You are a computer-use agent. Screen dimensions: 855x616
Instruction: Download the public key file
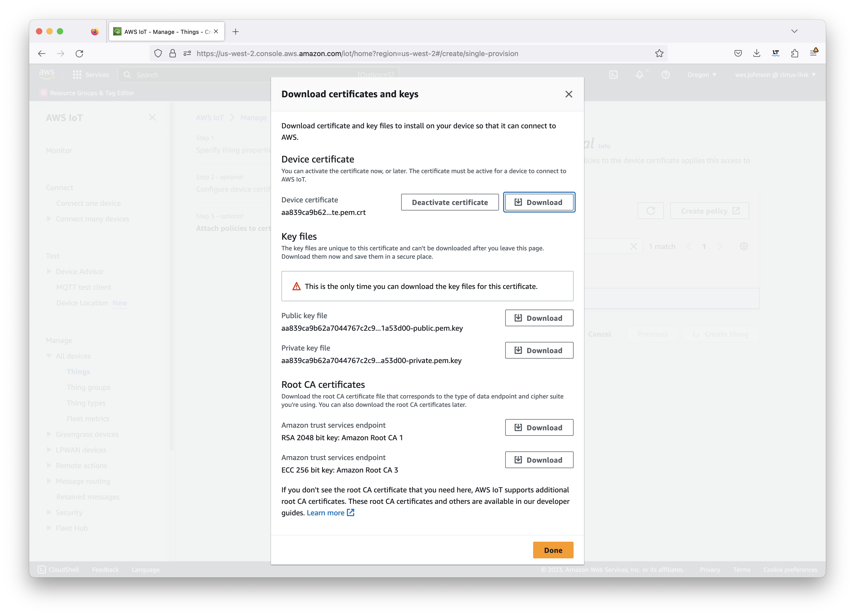tap(539, 318)
